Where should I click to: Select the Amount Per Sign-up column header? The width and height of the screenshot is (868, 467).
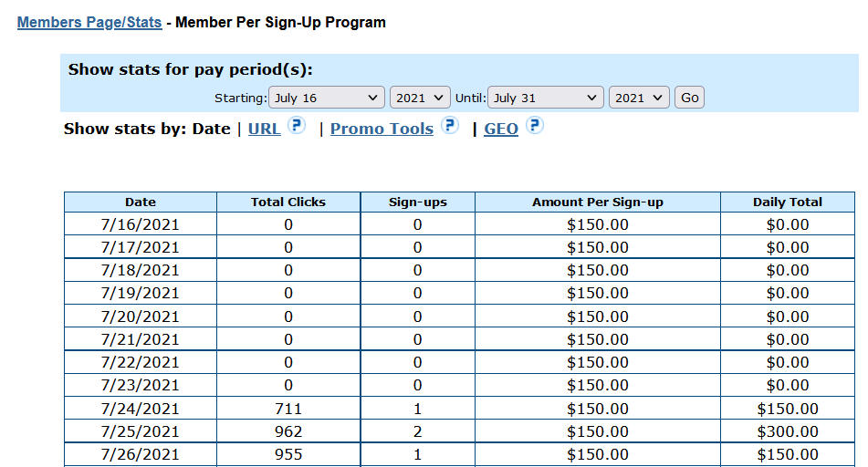coord(598,202)
